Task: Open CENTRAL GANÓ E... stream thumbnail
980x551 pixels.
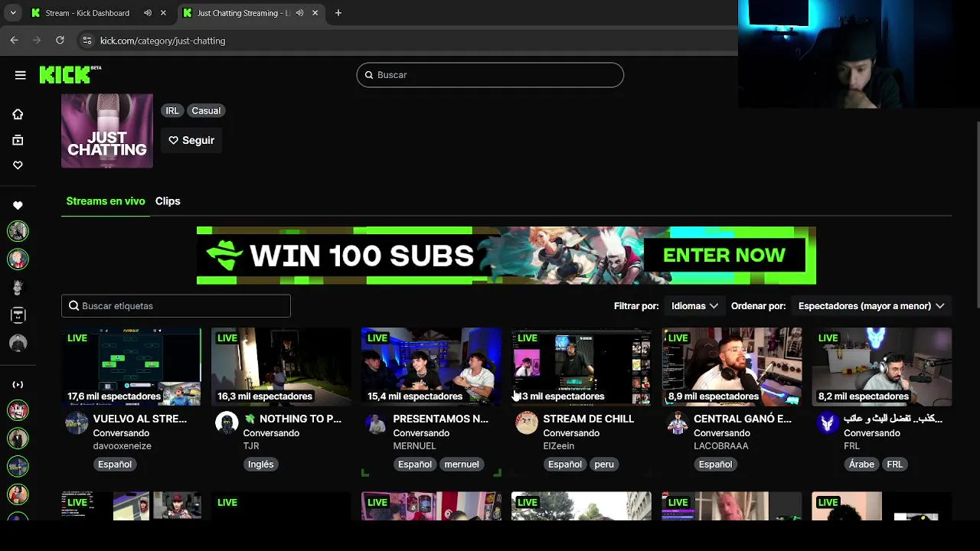Action: pos(732,367)
